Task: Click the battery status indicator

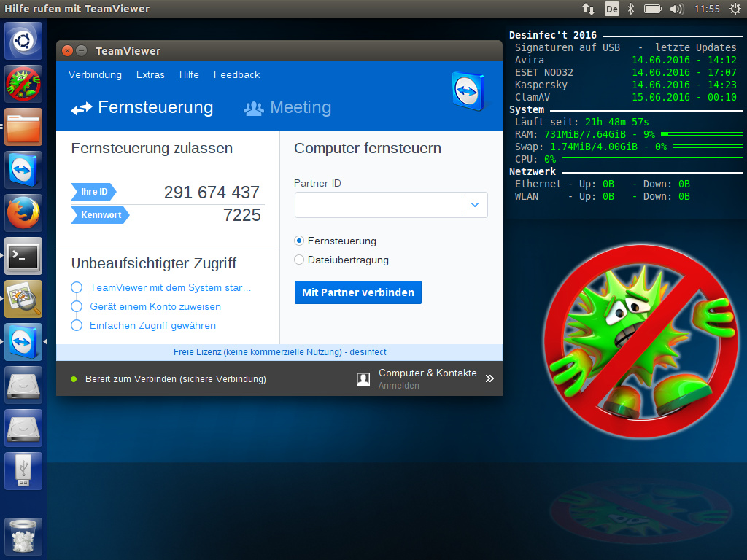Action: pos(653,9)
